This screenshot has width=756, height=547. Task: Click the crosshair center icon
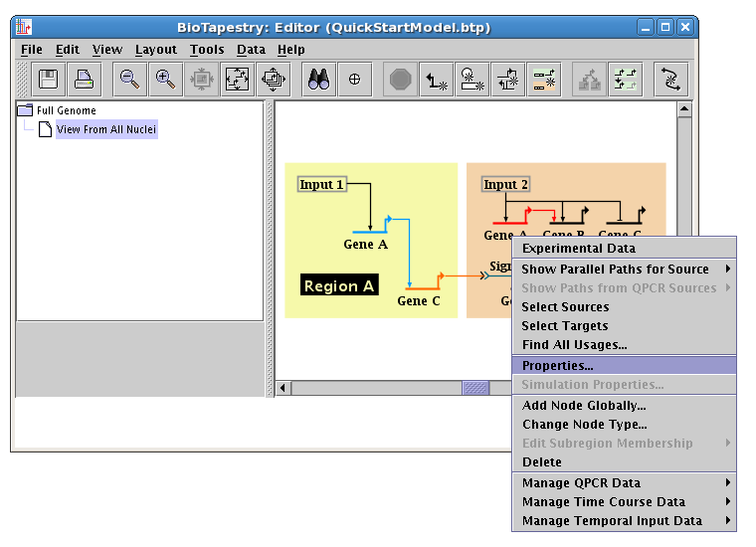[355, 80]
